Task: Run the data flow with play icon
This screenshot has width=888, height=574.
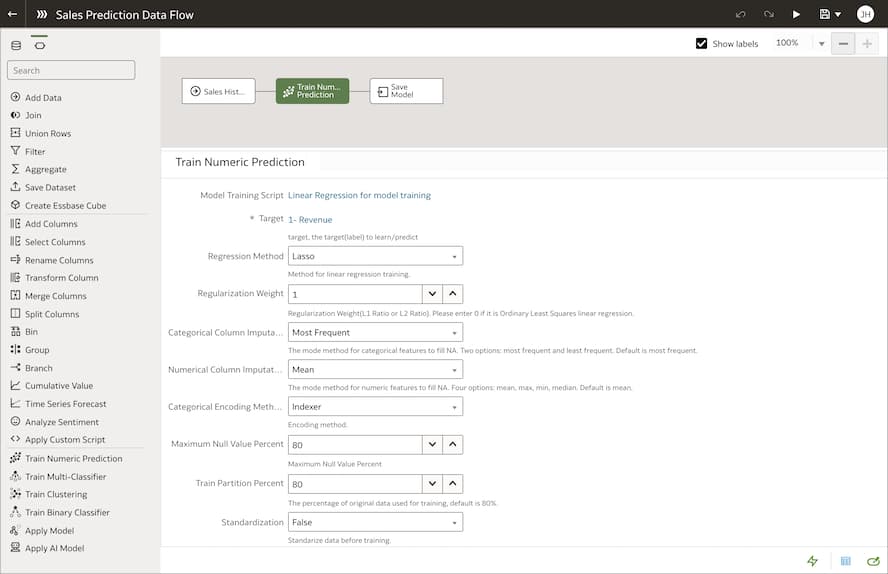Action: click(x=796, y=15)
